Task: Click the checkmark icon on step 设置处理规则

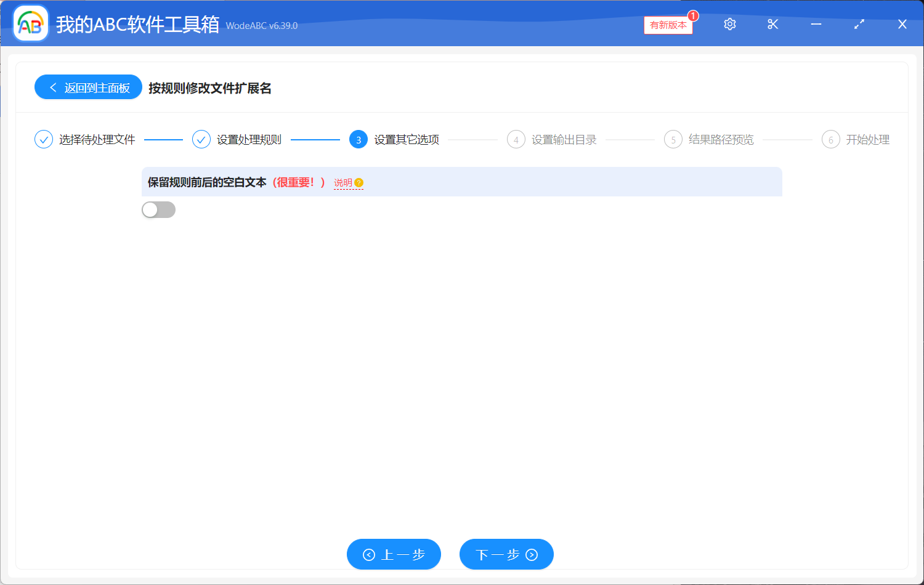Action: pyautogui.click(x=201, y=139)
